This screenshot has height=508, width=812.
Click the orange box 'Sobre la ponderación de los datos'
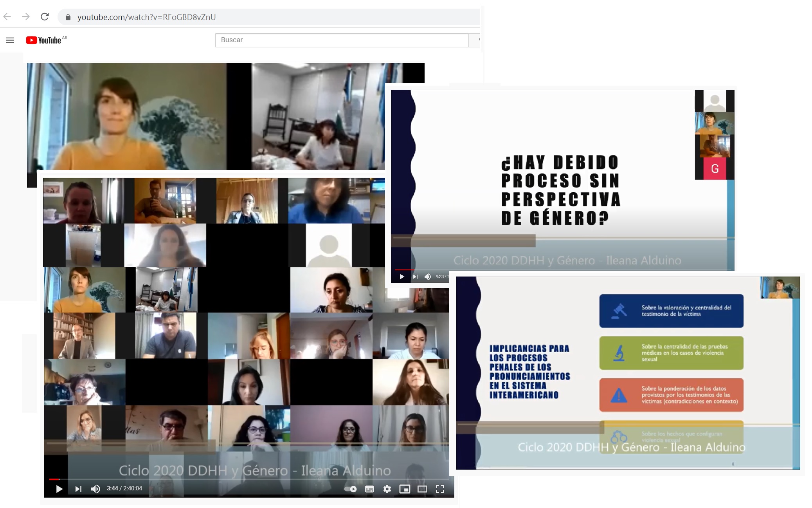tap(671, 395)
